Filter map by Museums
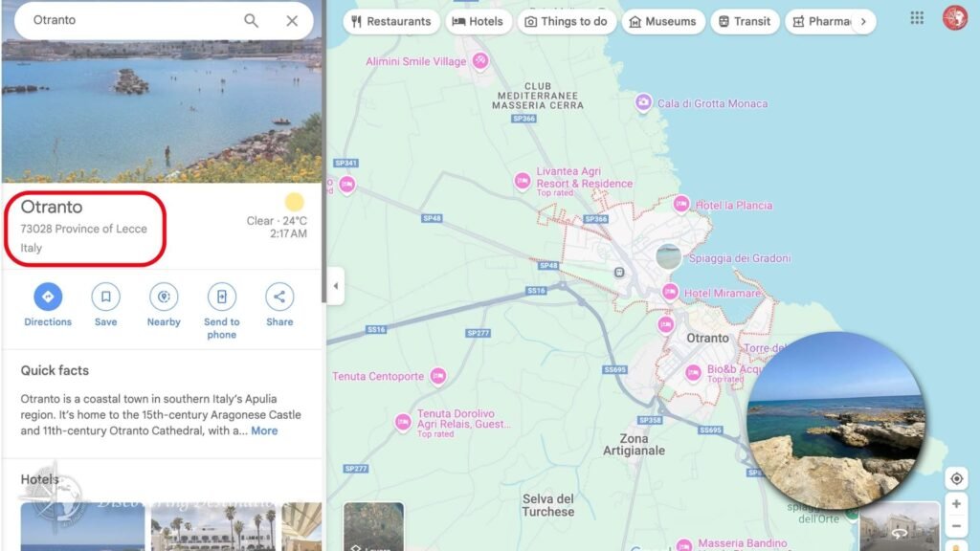 coord(663,21)
